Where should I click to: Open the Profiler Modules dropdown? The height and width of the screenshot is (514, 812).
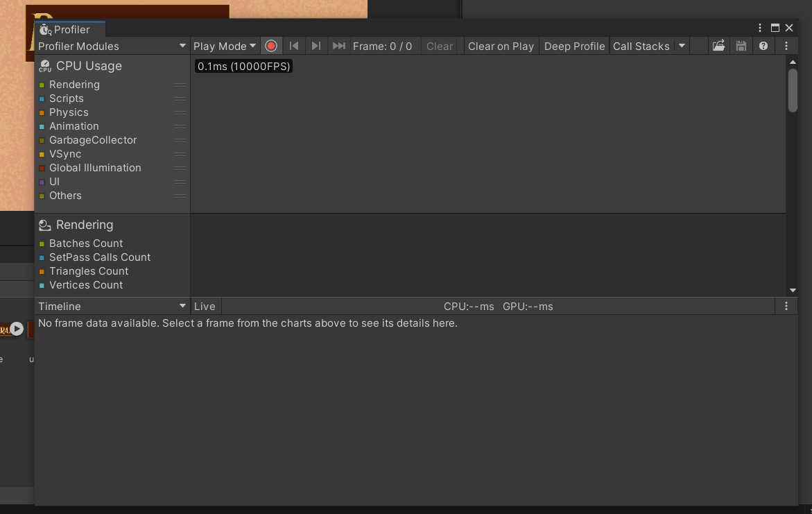(111, 45)
